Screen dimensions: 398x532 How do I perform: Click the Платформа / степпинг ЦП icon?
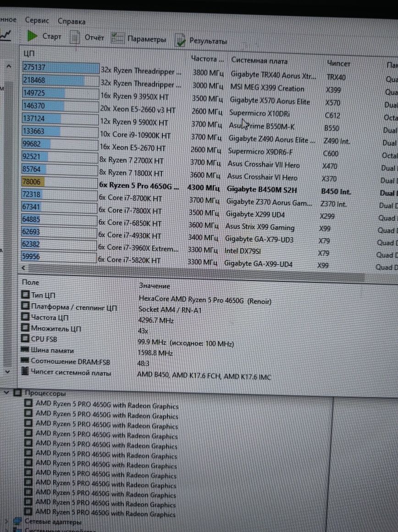point(25,305)
